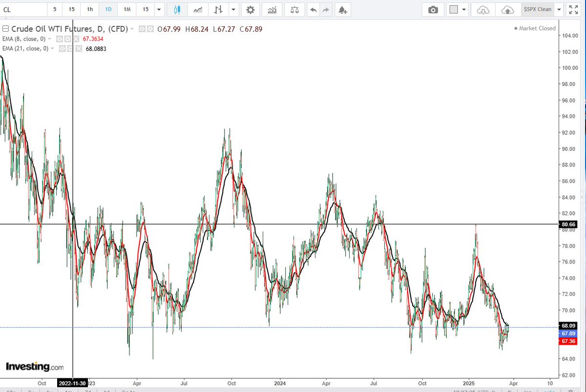Expand EMA (21, close, 0) options arrow
This screenshot has width=586, height=392.
coord(52,49)
